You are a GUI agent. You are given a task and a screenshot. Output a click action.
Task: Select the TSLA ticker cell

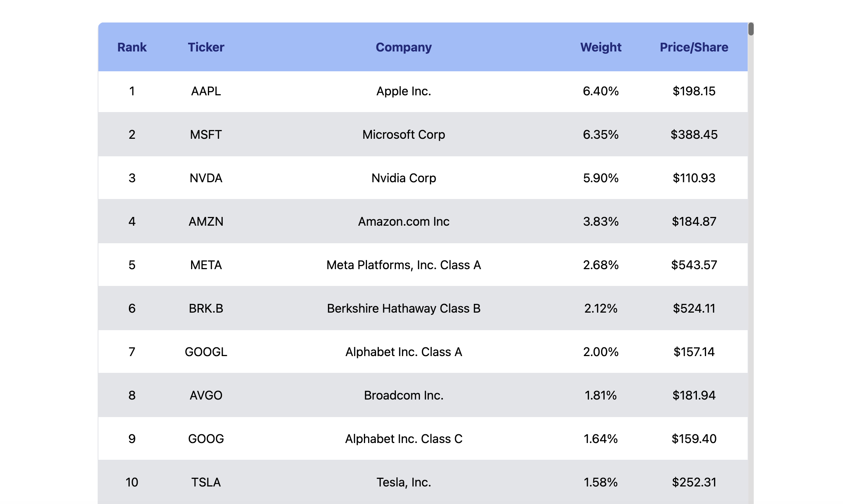pyautogui.click(x=206, y=482)
